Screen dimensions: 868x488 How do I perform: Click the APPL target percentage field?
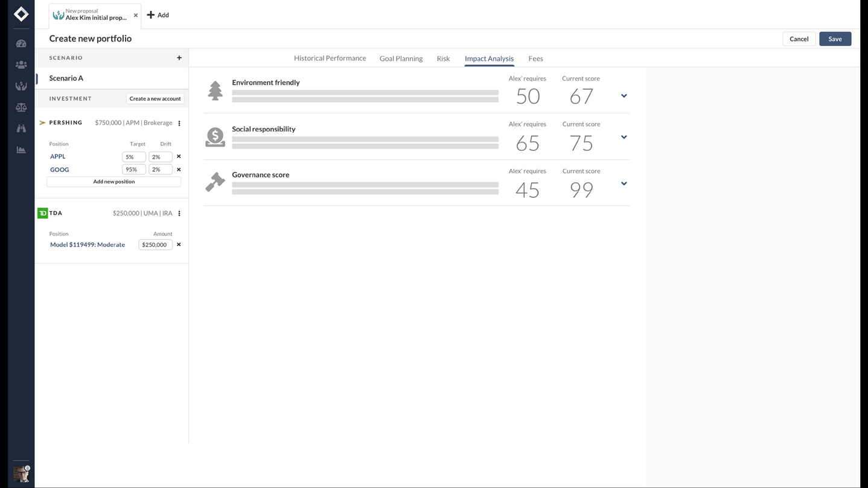(x=133, y=157)
